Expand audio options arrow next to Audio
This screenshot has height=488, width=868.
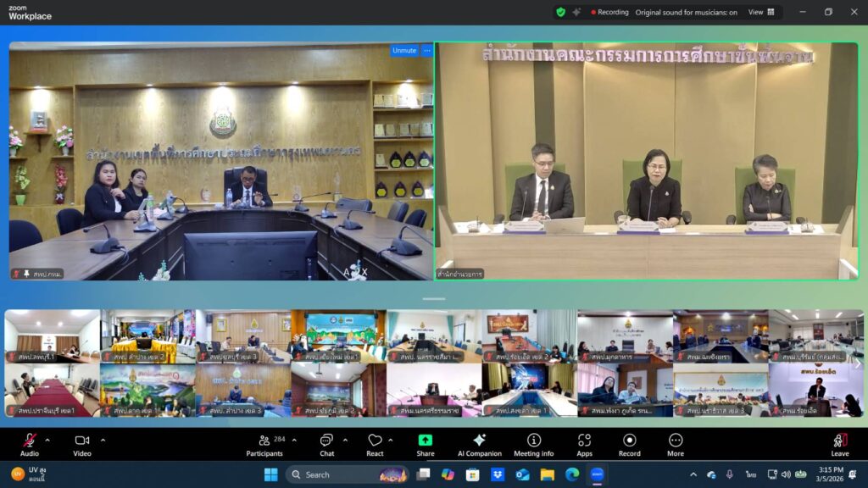(x=47, y=440)
